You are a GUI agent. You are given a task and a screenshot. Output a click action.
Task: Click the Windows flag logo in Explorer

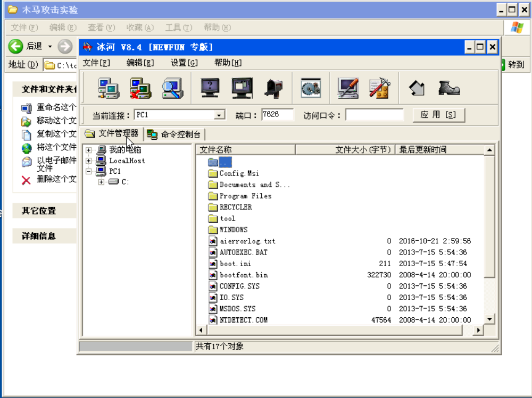pos(517,28)
